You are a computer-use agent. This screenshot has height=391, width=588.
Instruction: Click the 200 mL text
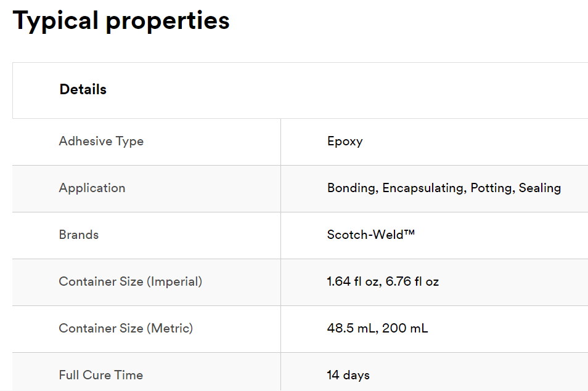(405, 328)
